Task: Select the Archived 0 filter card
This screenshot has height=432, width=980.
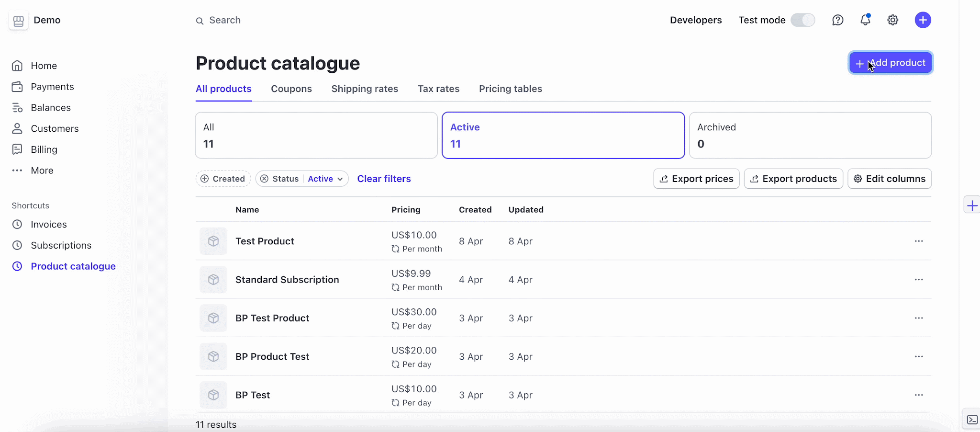Action: coord(810,135)
